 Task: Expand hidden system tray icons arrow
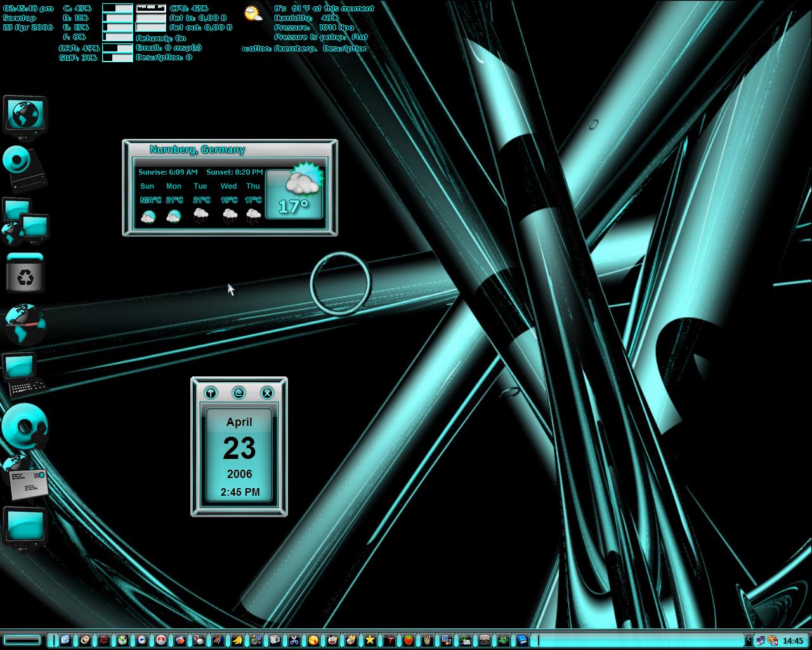[x=749, y=640]
